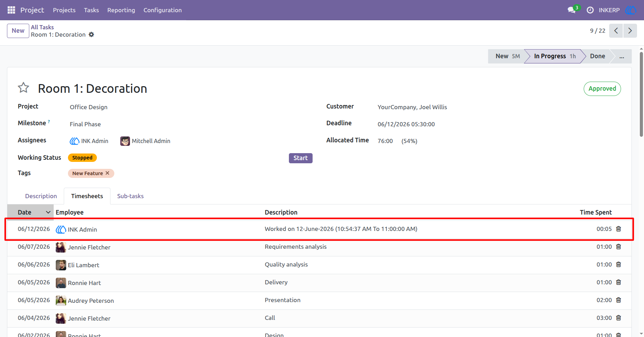Open the activities clock icon
The width and height of the screenshot is (644, 337).
tap(590, 10)
